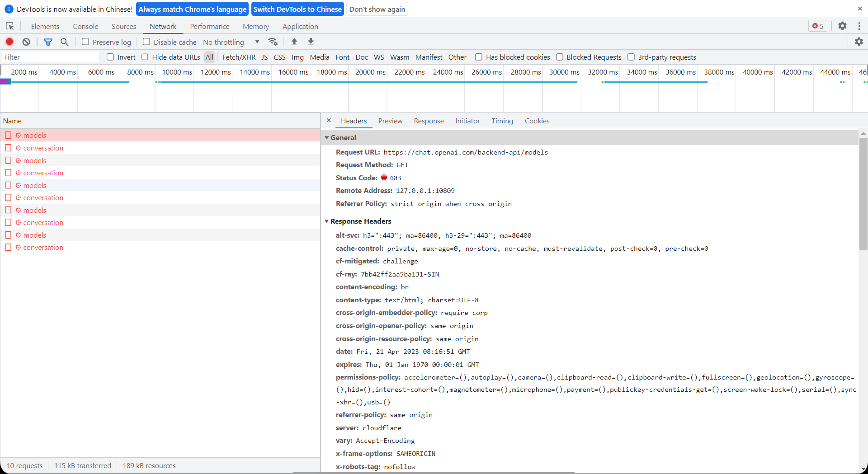Stop recording the network log
This screenshot has height=474, width=868.
point(9,42)
